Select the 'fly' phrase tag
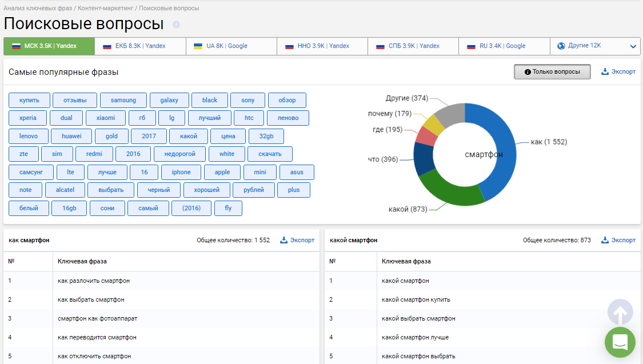This screenshot has height=364, width=643. [228, 208]
